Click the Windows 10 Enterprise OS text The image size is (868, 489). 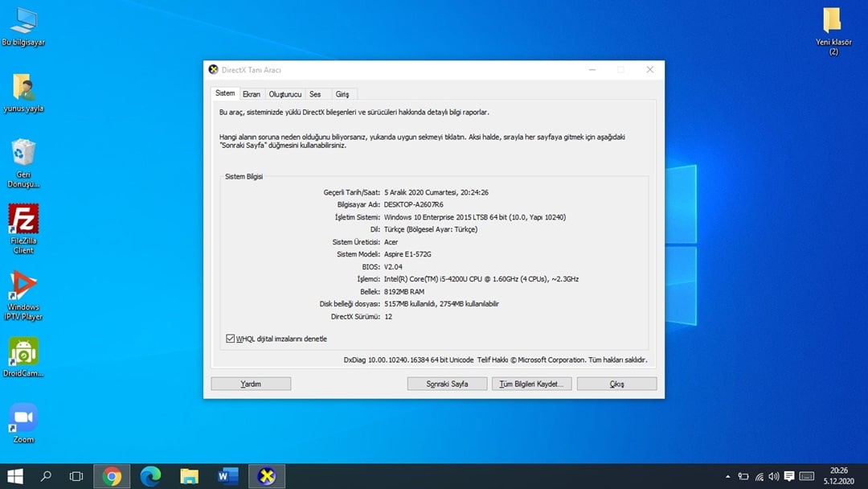pyautogui.click(x=475, y=217)
